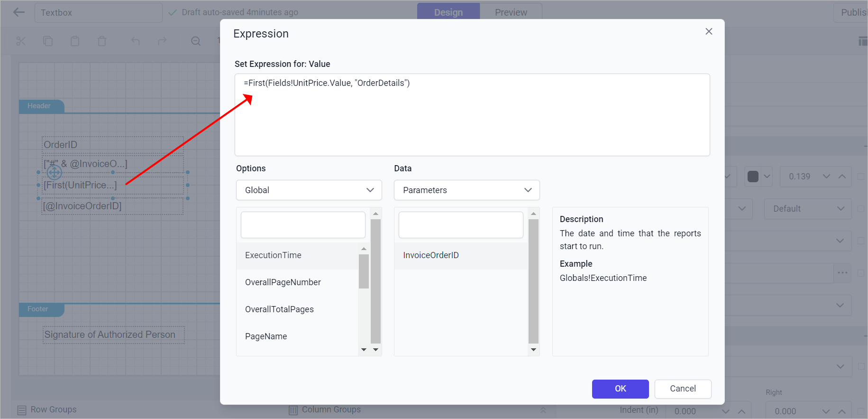868x419 pixels.
Task: Increase the 0.139 value
Action: point(842,177)
